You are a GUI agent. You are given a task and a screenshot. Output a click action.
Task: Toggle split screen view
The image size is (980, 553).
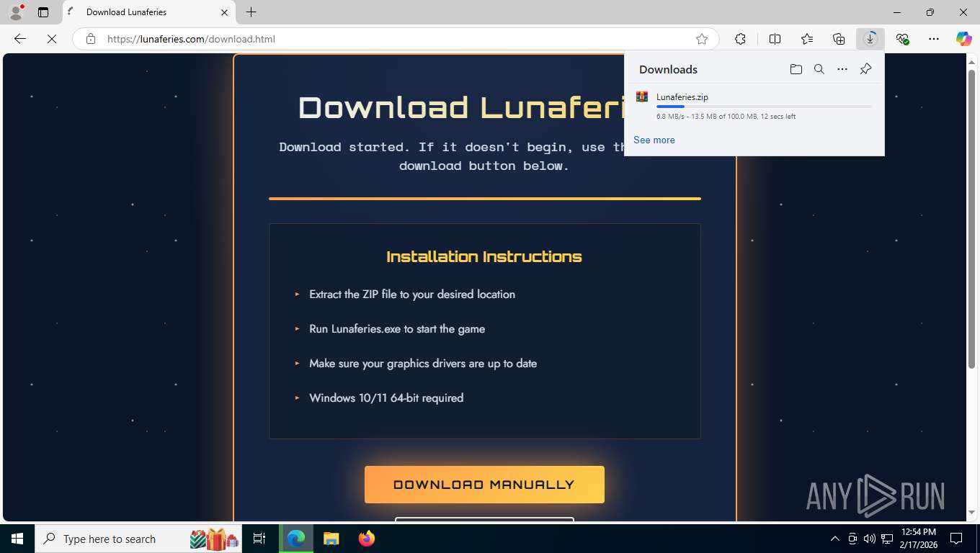point(775,39)
